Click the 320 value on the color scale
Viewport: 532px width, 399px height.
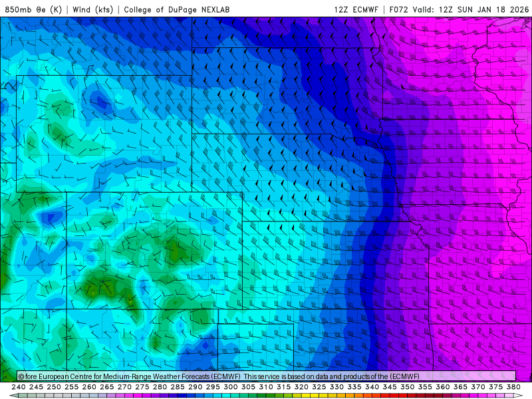pos(301,387)
